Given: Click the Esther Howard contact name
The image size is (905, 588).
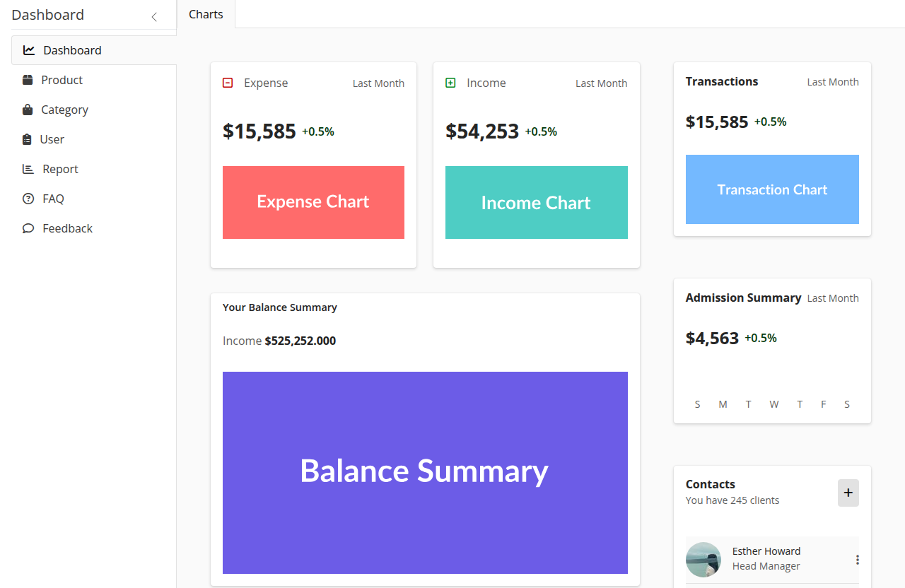Looking at the screenshot, I should pyautogui.click(x=766, y=551).
